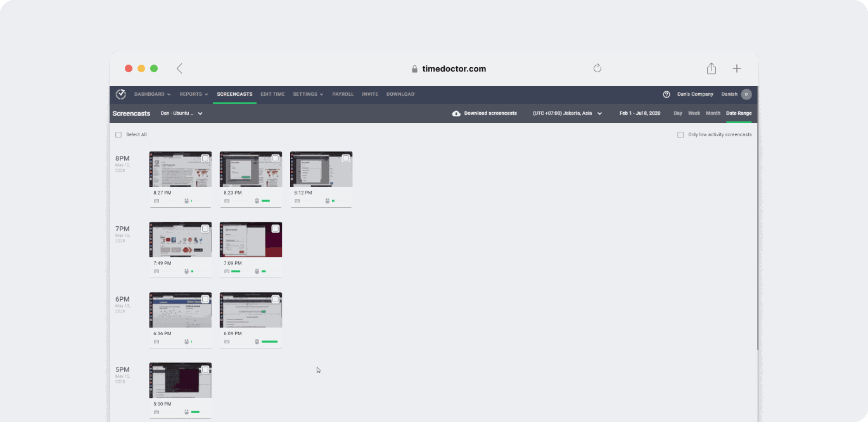Enable the Select All checkbox
The image size is (868, 422).
(118, 134)
